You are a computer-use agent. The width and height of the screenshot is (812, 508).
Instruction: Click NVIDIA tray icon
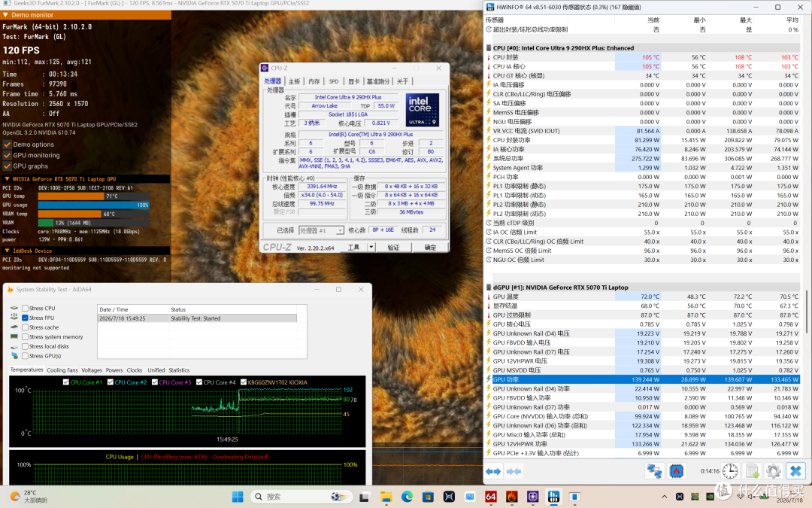click(710, 497)
